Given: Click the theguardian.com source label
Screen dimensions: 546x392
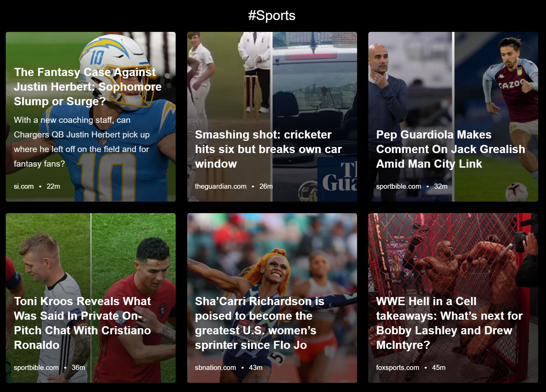Looking at the screenshot, I should 221,186.
